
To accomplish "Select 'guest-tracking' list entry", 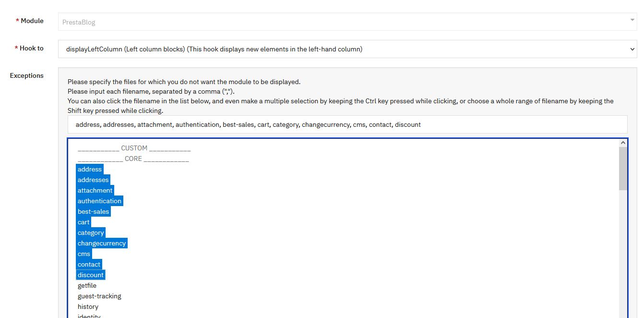I will point(99,296).
